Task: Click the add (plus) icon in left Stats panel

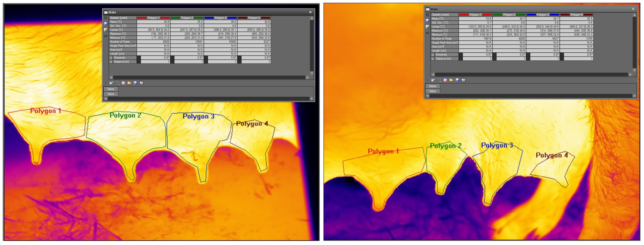Action: tap(106, 83)
